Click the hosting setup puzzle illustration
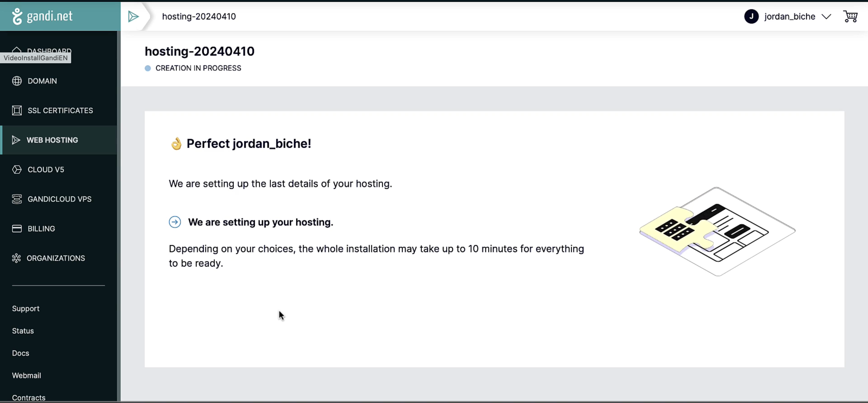This screenshot has height=403, width=868. (x=717, y=231)
